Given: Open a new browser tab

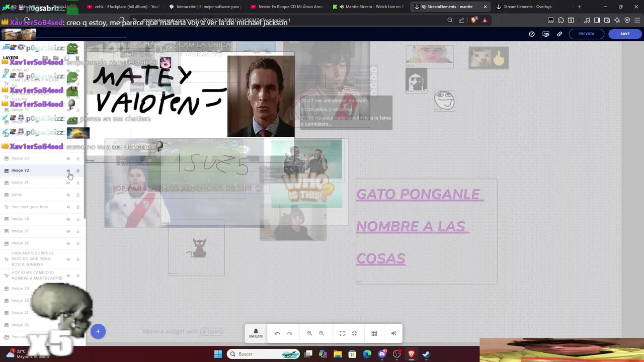Looking at the screenshot, I should (x=579, y=7).
